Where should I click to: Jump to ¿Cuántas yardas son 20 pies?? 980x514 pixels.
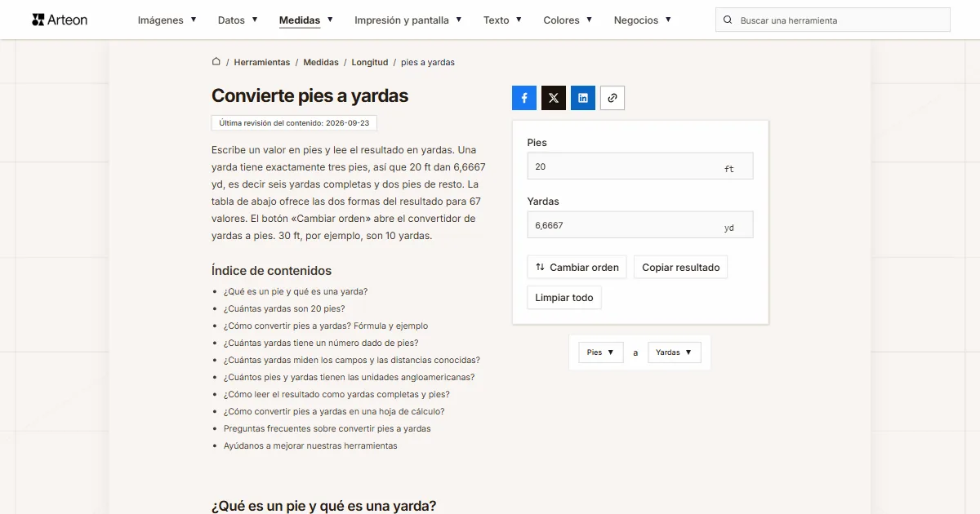tap(284, 308)
